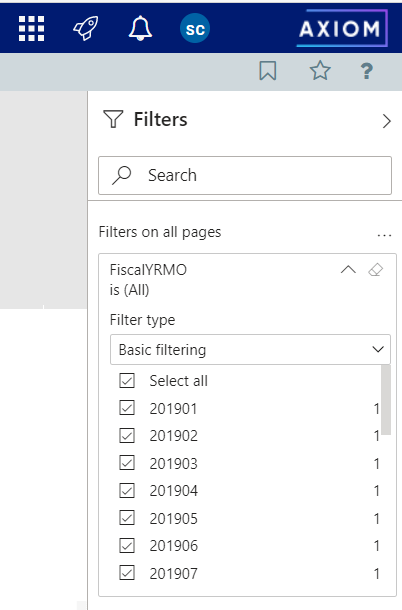Uncheck the 201901 checkbox
Screen dimensions: 402x610
[127, 408]
